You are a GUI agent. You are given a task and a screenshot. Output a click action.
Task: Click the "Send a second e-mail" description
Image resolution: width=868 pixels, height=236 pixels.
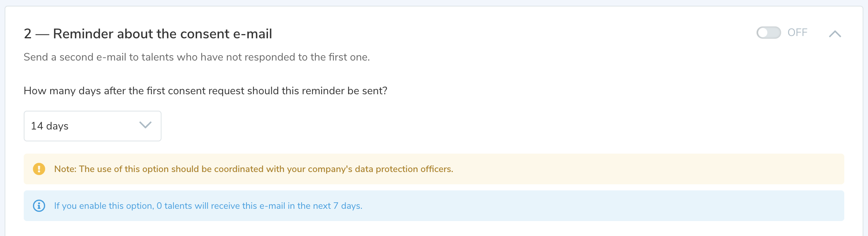click(196, 57)
